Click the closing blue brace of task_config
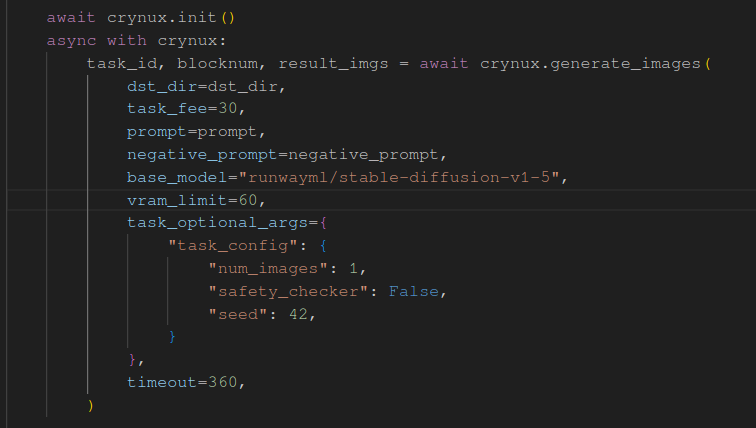This screenshot has height=428, width=756. pyautogui.click(x=172, y=336)
